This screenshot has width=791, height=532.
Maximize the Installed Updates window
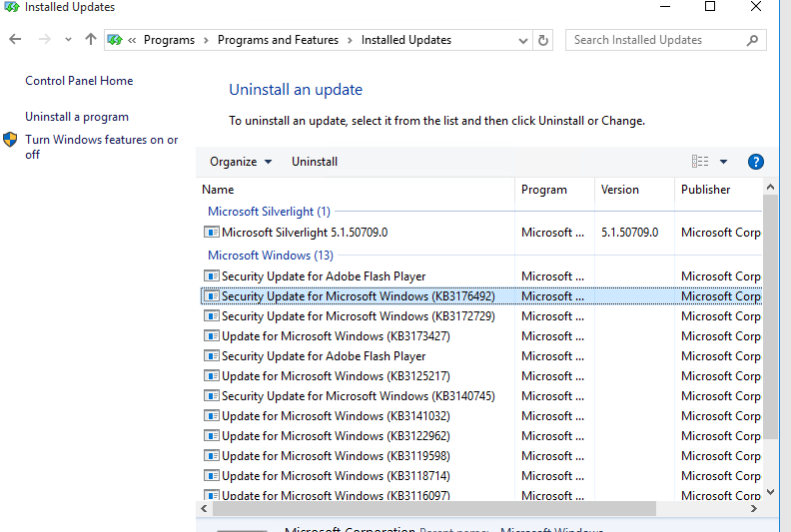point(710,7)
